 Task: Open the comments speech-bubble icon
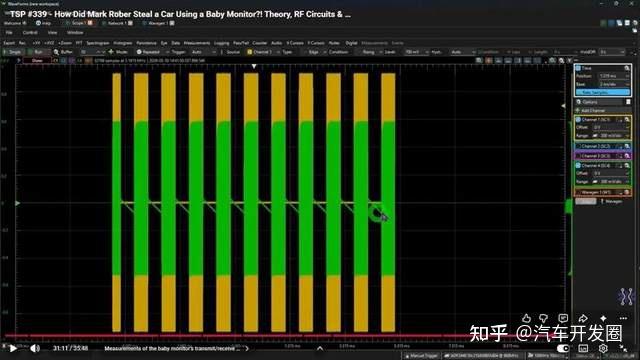[563, 318]
